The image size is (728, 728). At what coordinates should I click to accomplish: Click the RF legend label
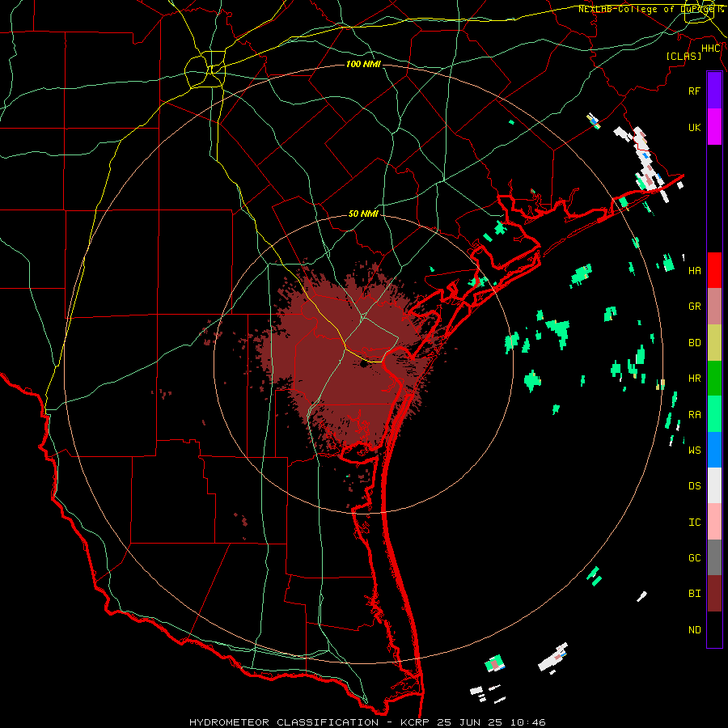[x=694, y=91]
